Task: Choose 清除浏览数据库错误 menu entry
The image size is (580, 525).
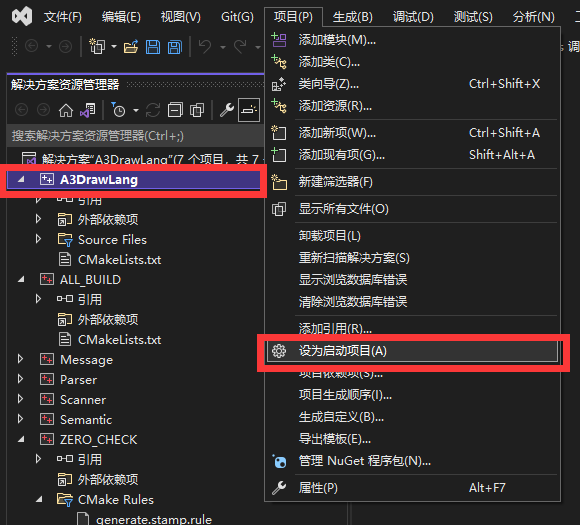Action: point(412,302)
